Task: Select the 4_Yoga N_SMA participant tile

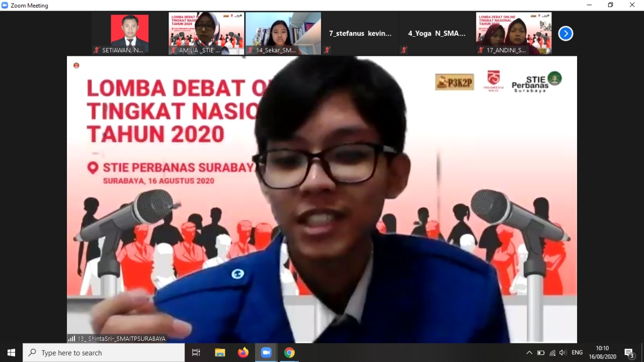Action: coord(437,33)
